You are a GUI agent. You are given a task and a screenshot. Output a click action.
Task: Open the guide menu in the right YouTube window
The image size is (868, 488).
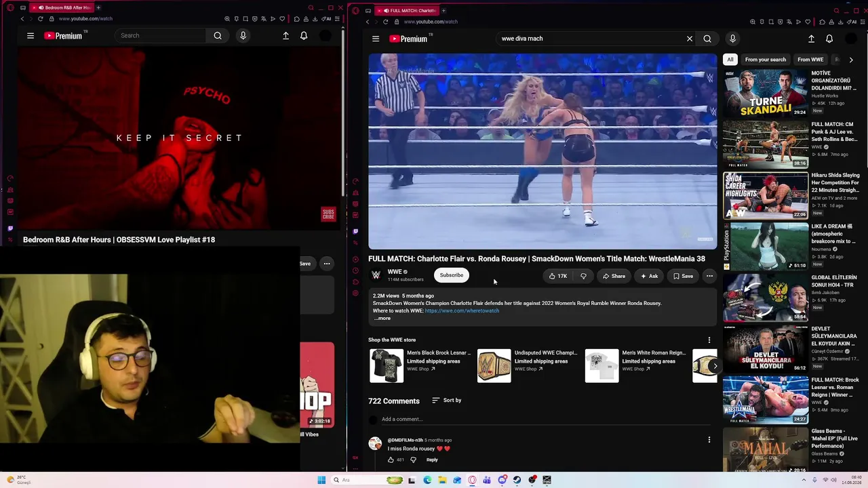(376, 39)
